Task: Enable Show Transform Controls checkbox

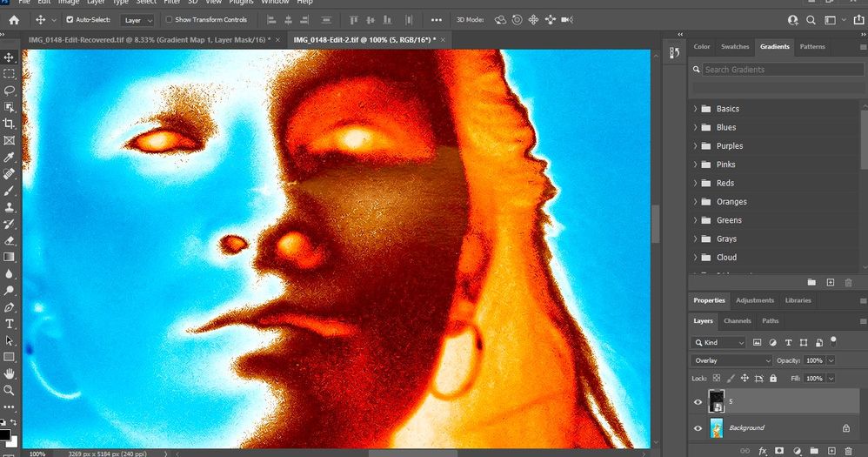Action: click(169, 19)
